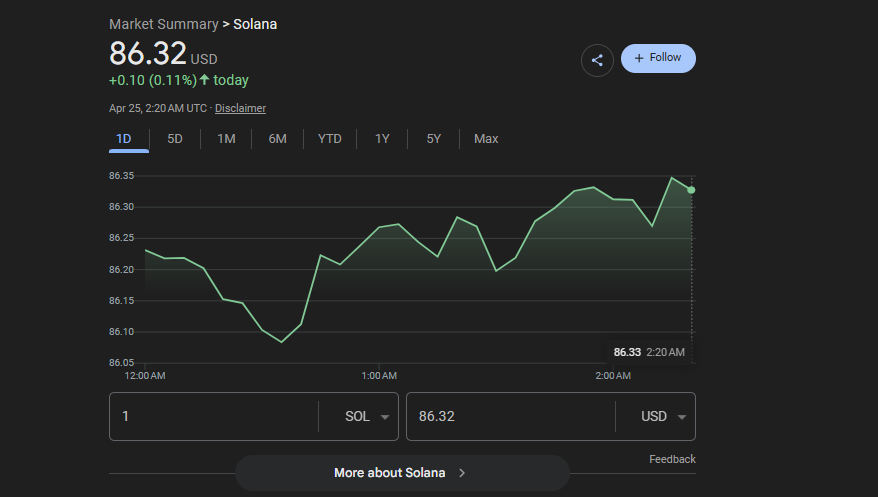Click the share icon button
Image resolution: width=878 pixels, height=497 pixels.
(597, 60)
